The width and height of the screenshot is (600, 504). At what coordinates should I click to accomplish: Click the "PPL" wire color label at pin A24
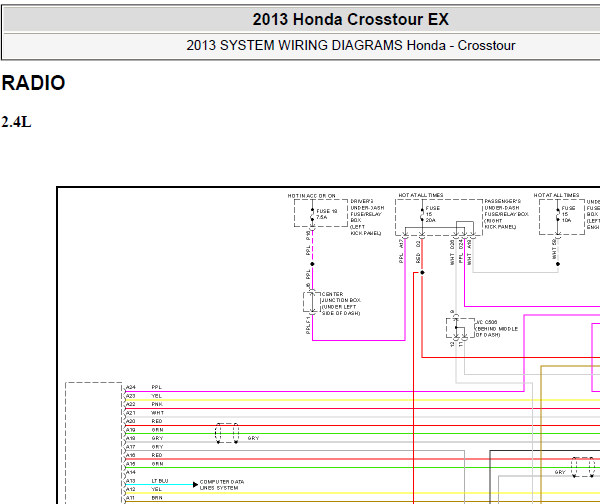[x=157, y=387]
